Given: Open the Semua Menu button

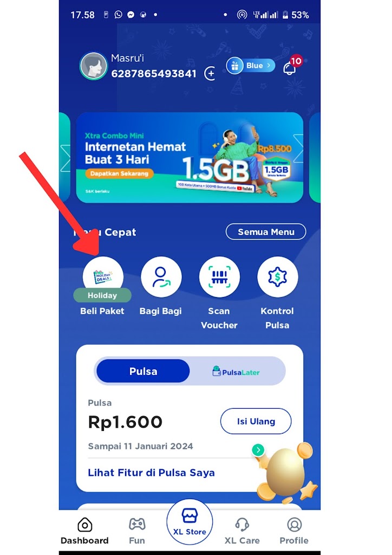Looking at the screenshot, I should coord(266,232).
